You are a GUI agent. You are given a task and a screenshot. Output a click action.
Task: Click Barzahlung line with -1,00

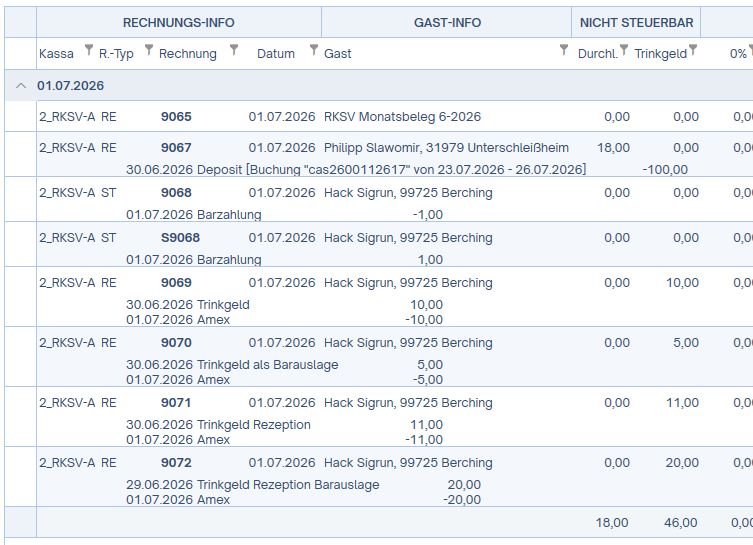click(284, 215)
